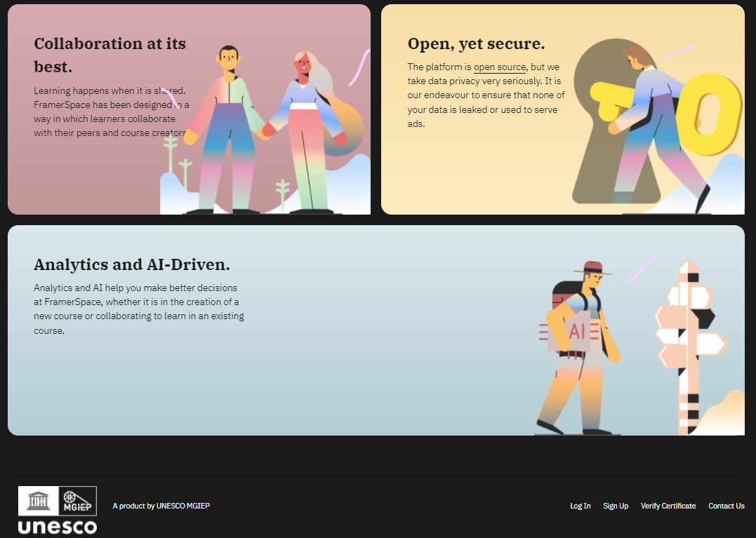756x538 pixels.
Task: Click the 'Open, yet secure.' heading
Action: (476, 43)
